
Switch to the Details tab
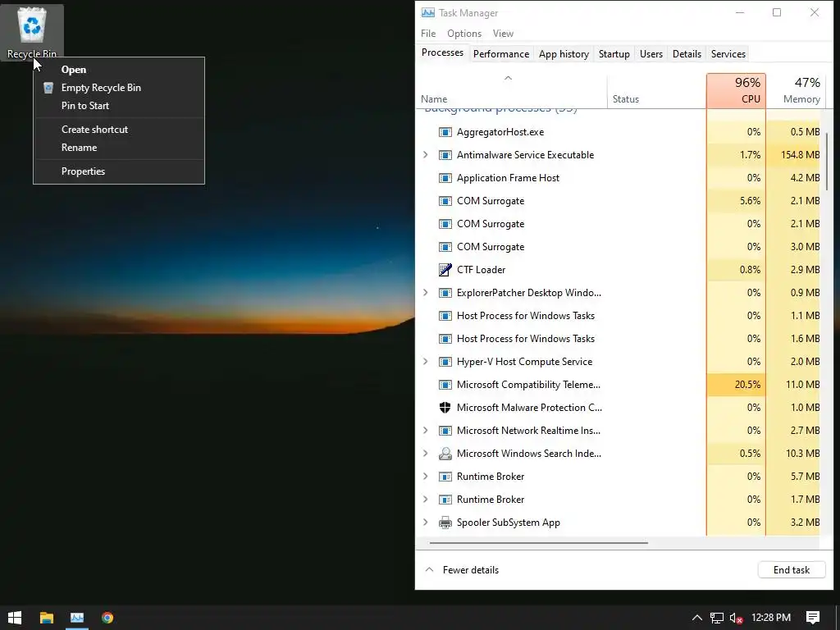point(687,54)
